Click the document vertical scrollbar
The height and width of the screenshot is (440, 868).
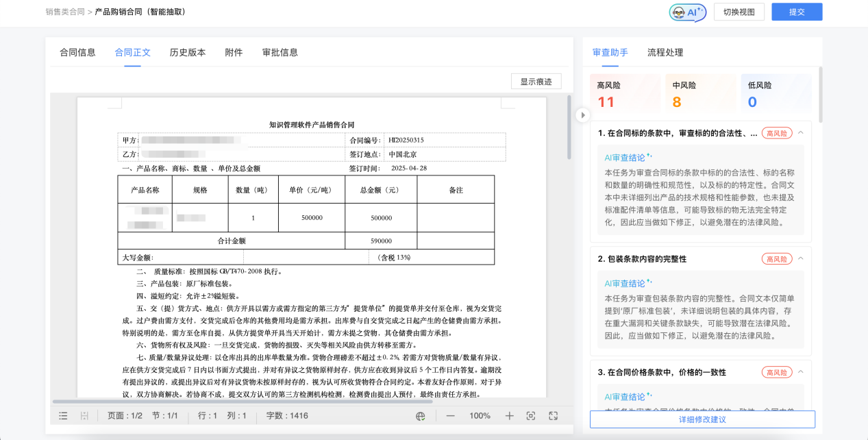pyautogui.click(x=569, y=127)
